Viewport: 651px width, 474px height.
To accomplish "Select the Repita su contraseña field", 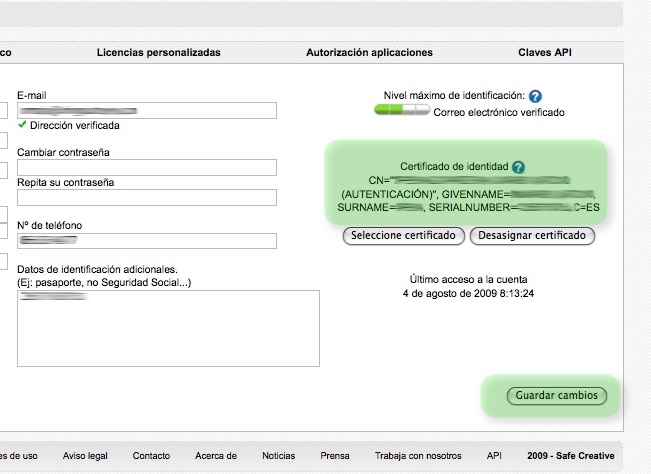I will pos(146,197).
